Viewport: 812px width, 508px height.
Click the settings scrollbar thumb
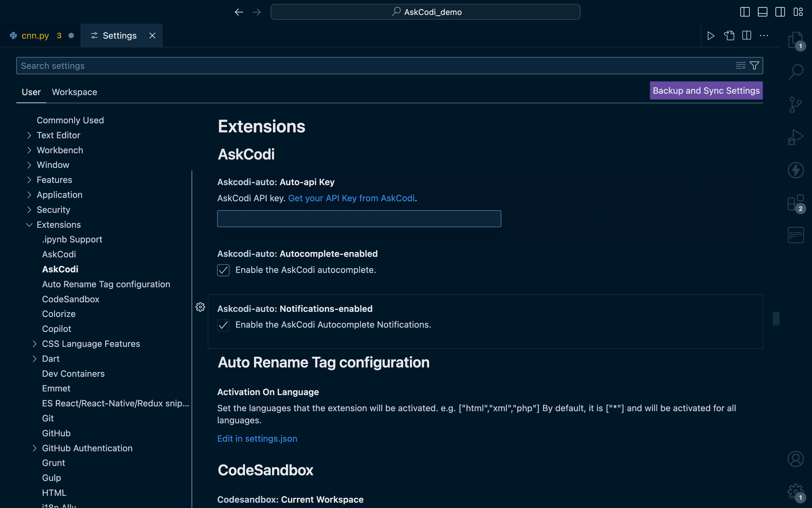[776, 319]
